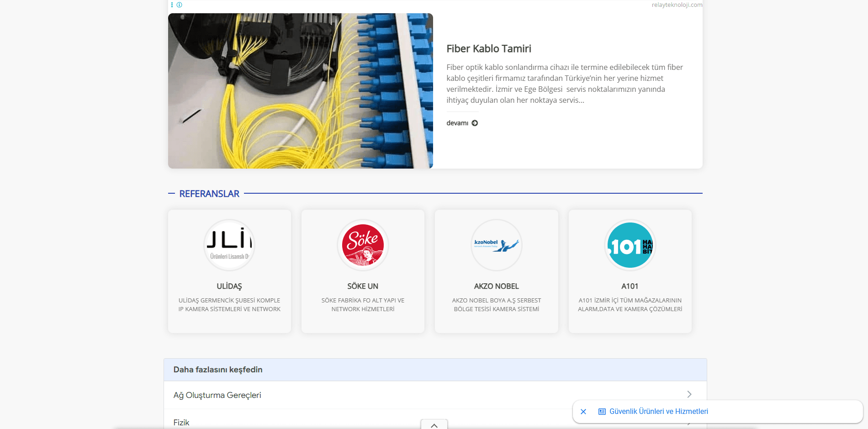Screen dimensions: 868x429
Task: Click the REFERANSLAR section heading
Action: pyautogui.click(x=209, y=194)
